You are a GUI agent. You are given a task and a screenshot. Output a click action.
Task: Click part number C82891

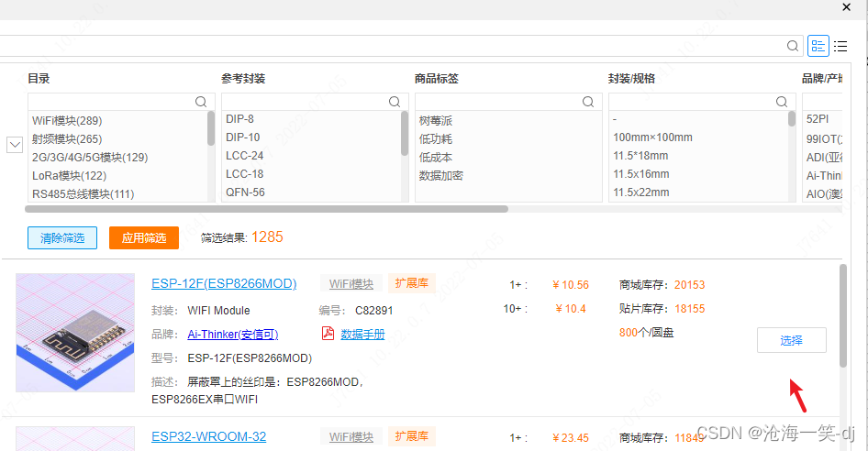(x=374, y=311)
